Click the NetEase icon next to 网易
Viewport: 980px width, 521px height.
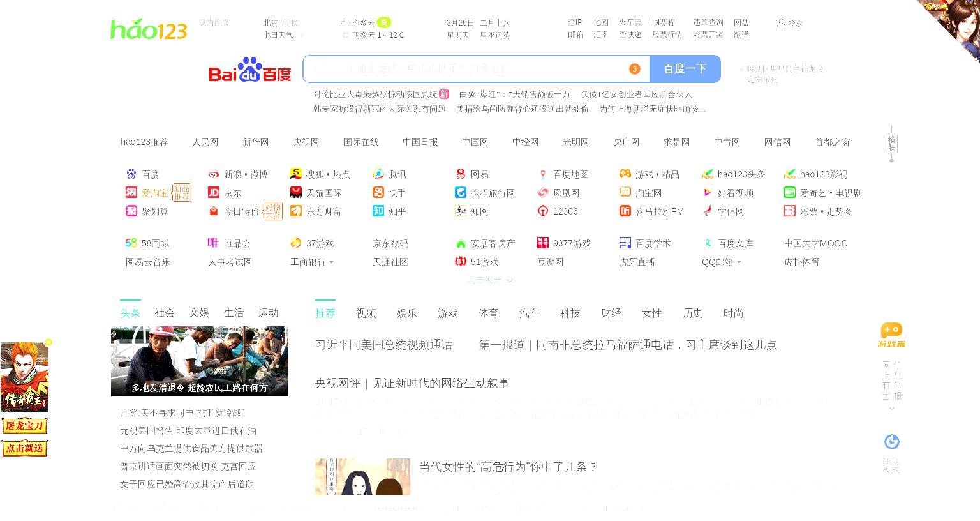click(461, 174)
